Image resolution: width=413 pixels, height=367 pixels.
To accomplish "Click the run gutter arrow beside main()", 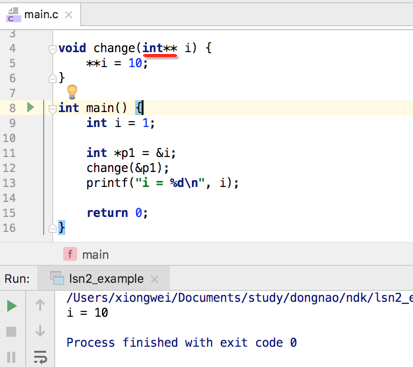I will [x=30, y=107].
